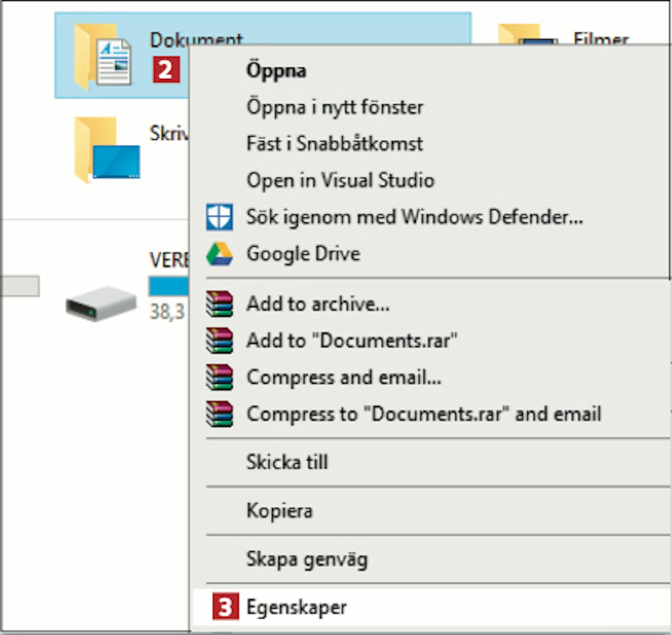Viewport: 672px width, 635px height.
Task: Click the 38,3 free space text
Action: pyautogui.click(x=167, y=312)
